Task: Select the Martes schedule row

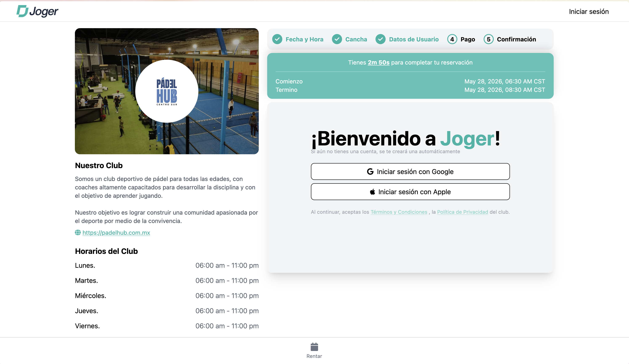Action: (x=167, y=281)
